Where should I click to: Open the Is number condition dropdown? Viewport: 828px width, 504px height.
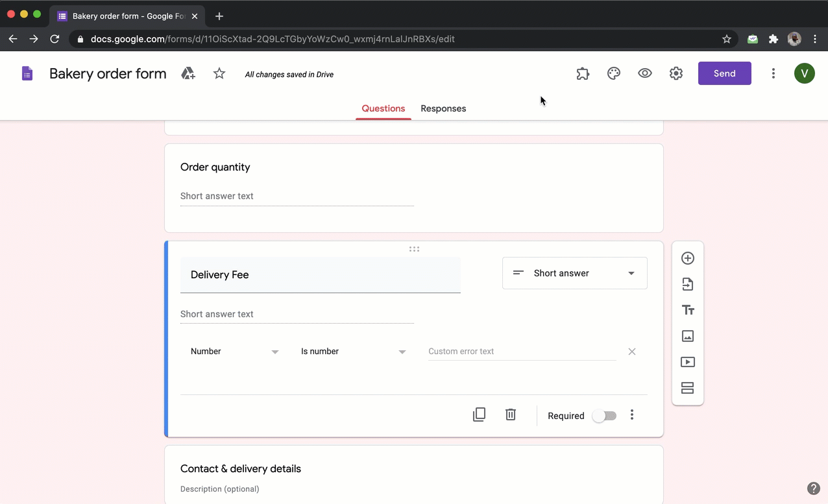pos(354,351)
